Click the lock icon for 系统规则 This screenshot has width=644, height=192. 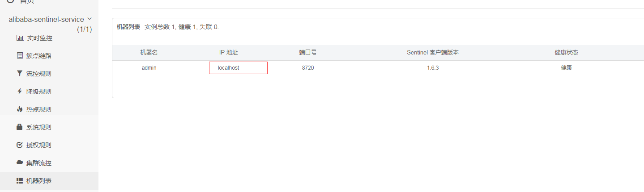(20, 127)
